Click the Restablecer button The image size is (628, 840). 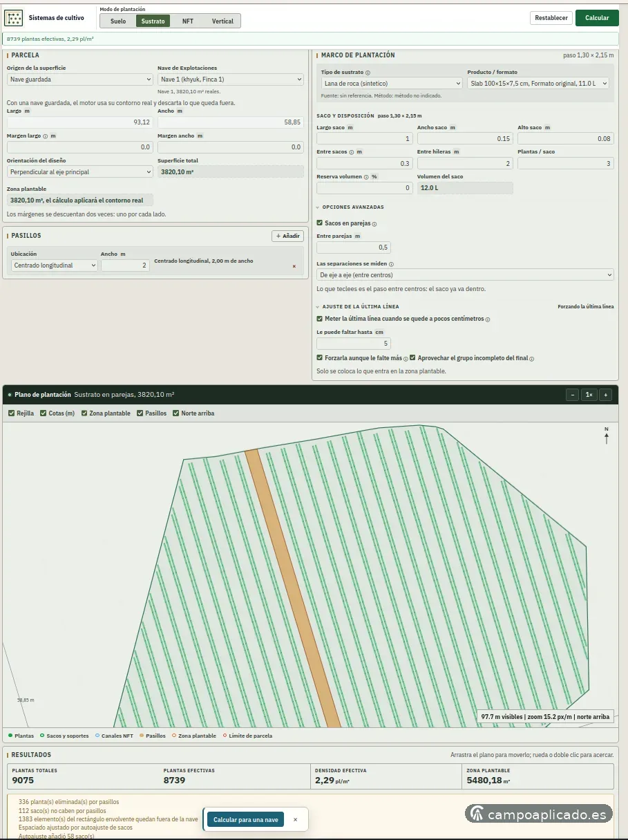coord(551,18)
